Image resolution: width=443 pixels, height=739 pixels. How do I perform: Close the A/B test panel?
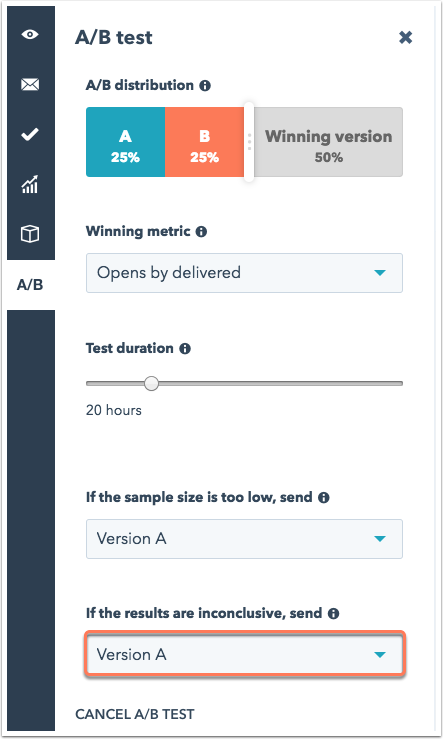coord(405,37)
